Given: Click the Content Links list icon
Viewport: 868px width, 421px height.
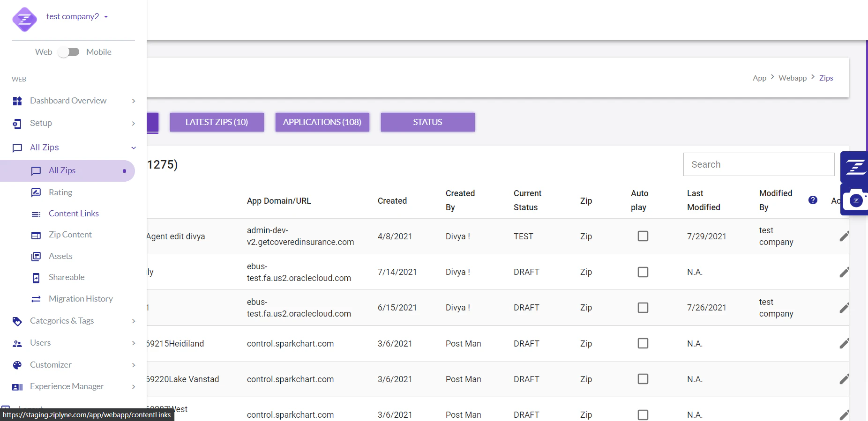Looking at the screenshot, I should coord(36,214).
